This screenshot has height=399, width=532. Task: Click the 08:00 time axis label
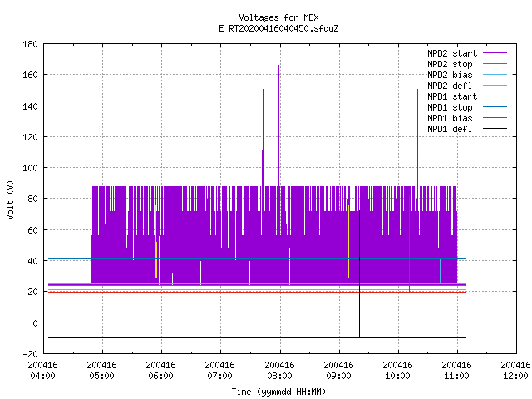pyautogui.click(x=279, y=376)
